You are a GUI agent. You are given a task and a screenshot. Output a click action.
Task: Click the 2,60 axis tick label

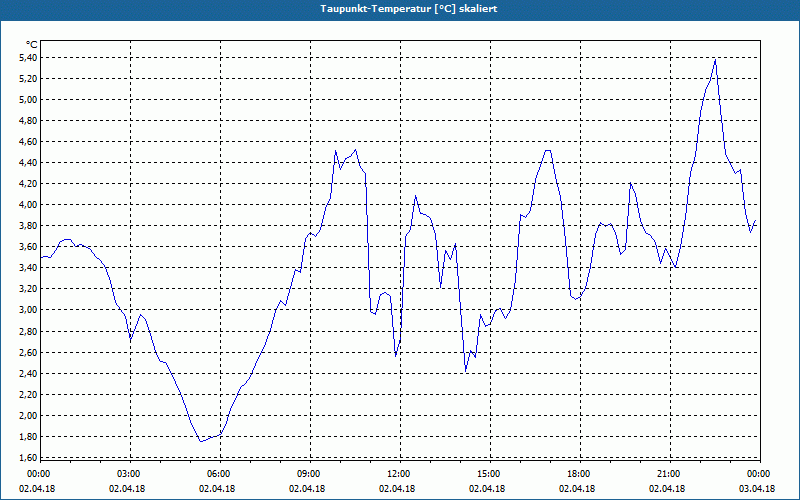point(29,353)
